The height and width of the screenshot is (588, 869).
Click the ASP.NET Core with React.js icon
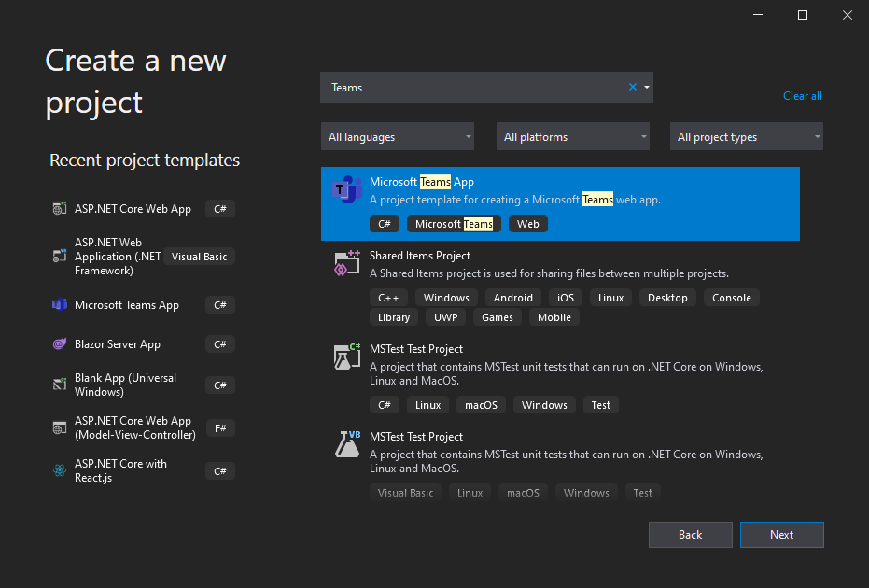click(x=60, y=470)
